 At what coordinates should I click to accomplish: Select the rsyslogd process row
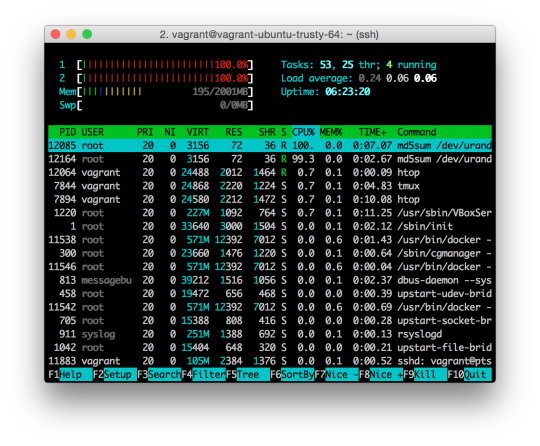click(270, 334)
